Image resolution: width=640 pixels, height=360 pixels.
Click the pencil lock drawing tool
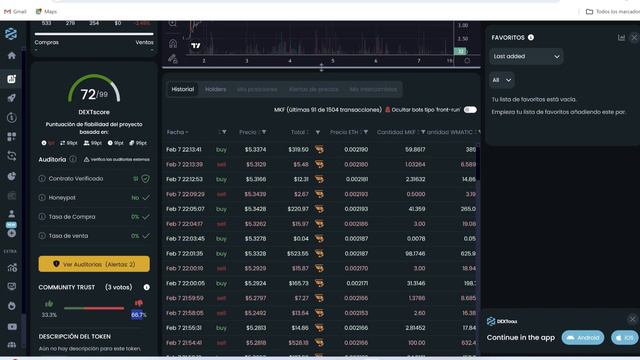pyautogui.click(x=173, y=59)
